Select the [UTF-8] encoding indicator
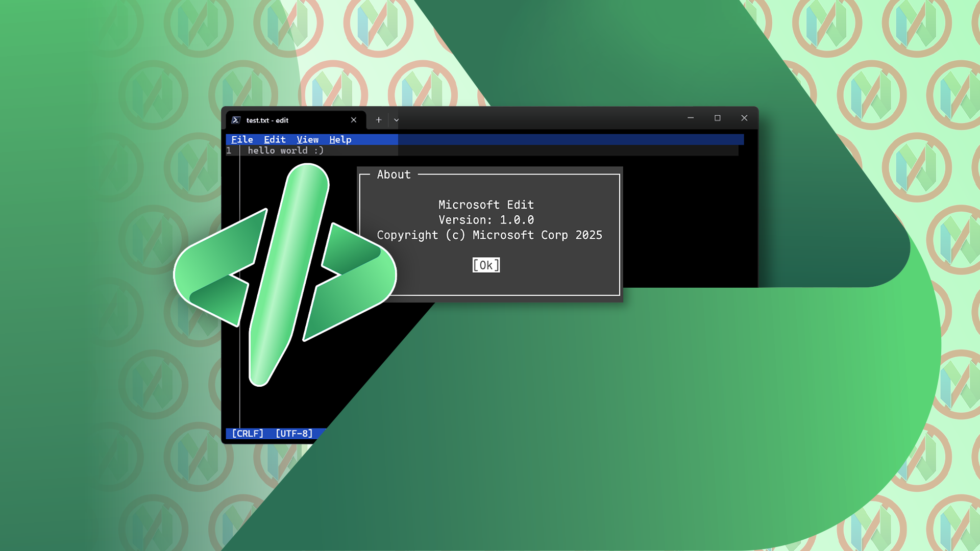Image resolution: width=980 pixels, height=551 pixels. (x=294, y=434)
